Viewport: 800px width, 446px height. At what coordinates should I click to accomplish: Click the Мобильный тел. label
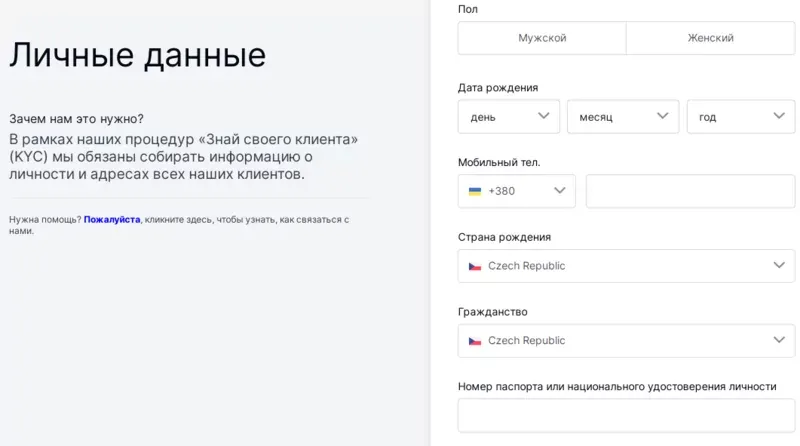[x=499, y=162]
